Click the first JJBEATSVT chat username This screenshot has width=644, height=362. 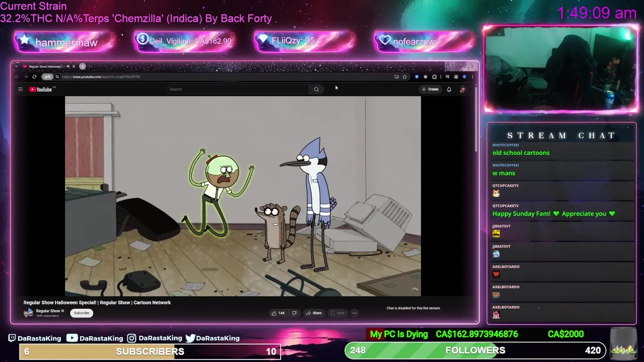tap(501, 226)
